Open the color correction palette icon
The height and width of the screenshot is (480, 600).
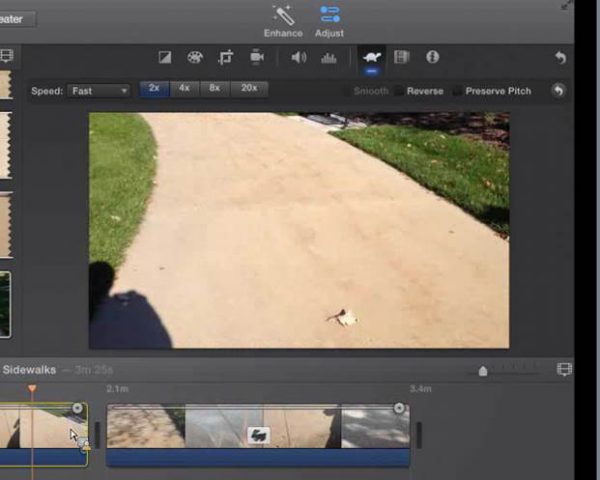click(x=195, y=58)
